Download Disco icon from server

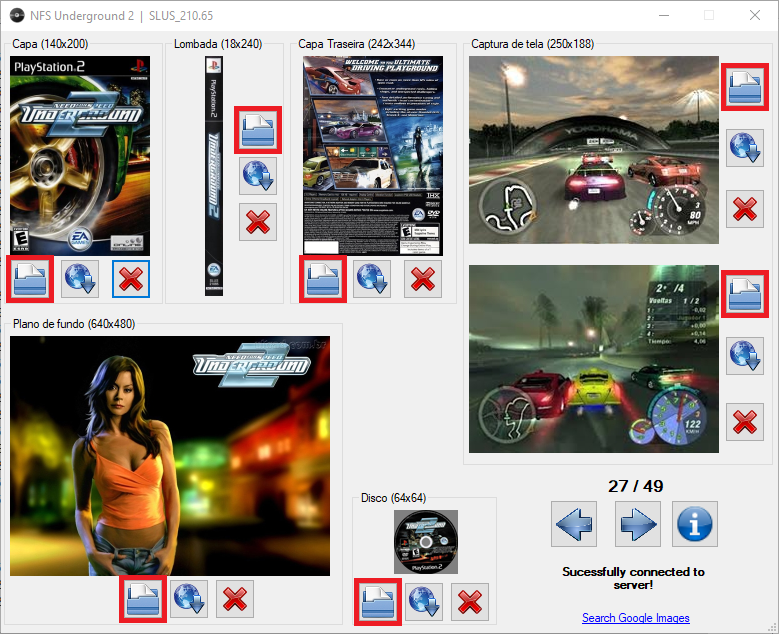click(x=424, y=602)
